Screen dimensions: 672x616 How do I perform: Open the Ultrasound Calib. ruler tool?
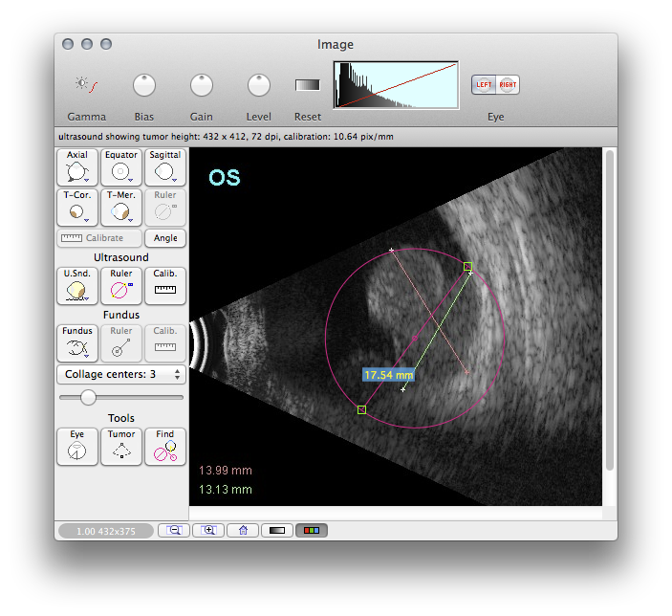[165, 286]
